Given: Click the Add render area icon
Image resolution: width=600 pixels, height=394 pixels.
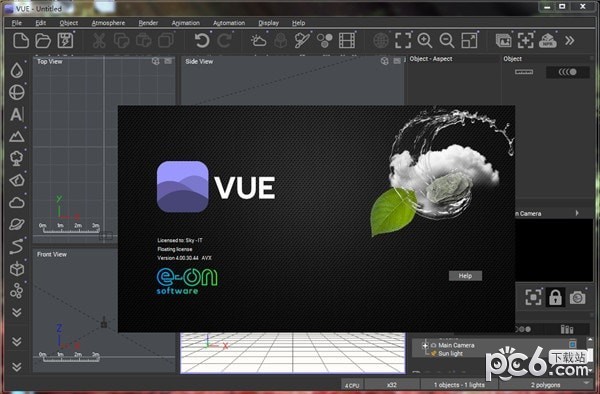Looking at the screenshot, I should pos(525,41).
